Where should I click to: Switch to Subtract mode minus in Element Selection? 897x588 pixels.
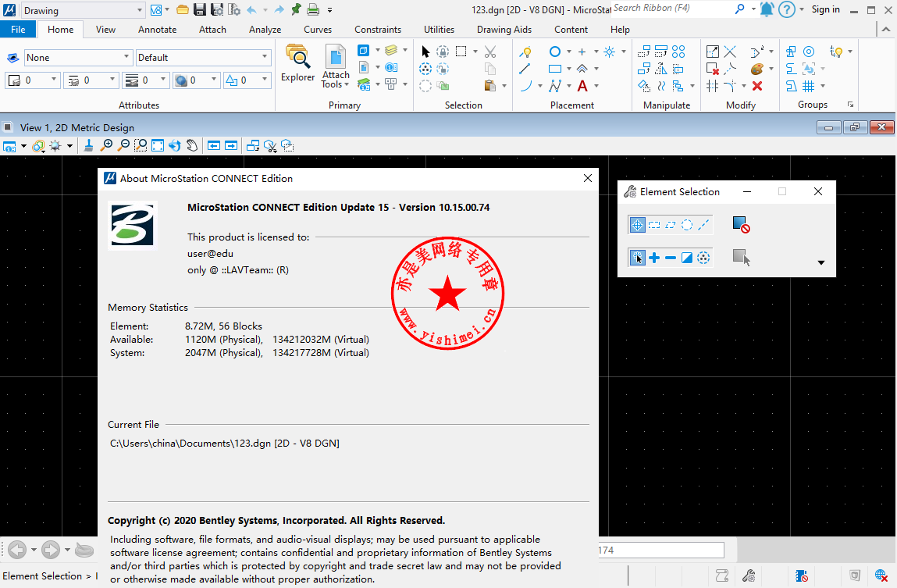click(671, 258)
